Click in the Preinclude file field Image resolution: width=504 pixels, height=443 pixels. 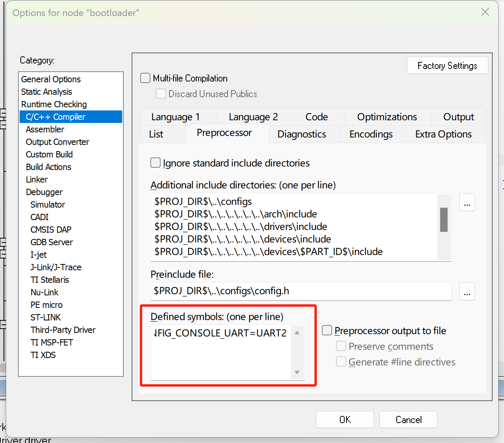[x=300, y=291]
